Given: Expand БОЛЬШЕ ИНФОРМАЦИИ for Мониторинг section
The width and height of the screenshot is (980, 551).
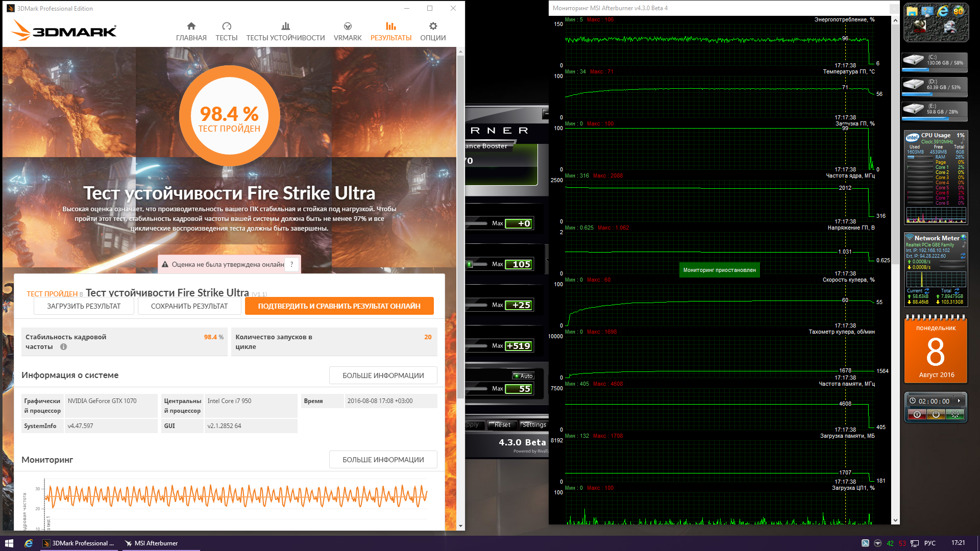Looking at the screenshot, I should pos(383,460).
